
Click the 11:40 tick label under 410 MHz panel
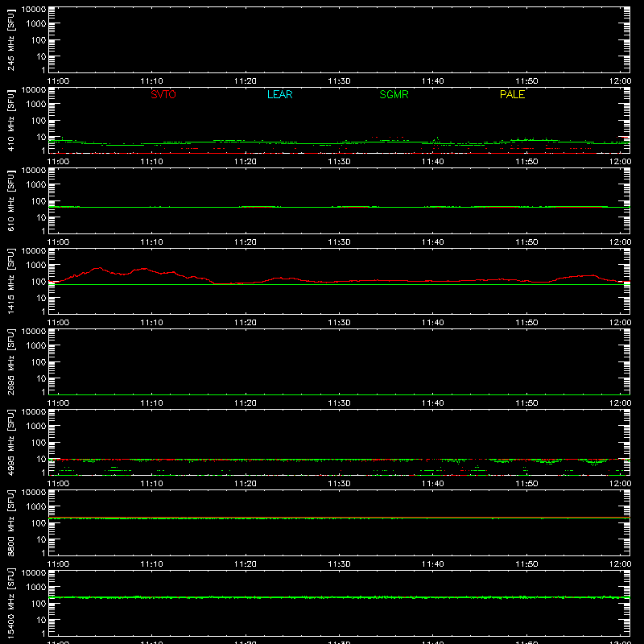pos(432,162)
